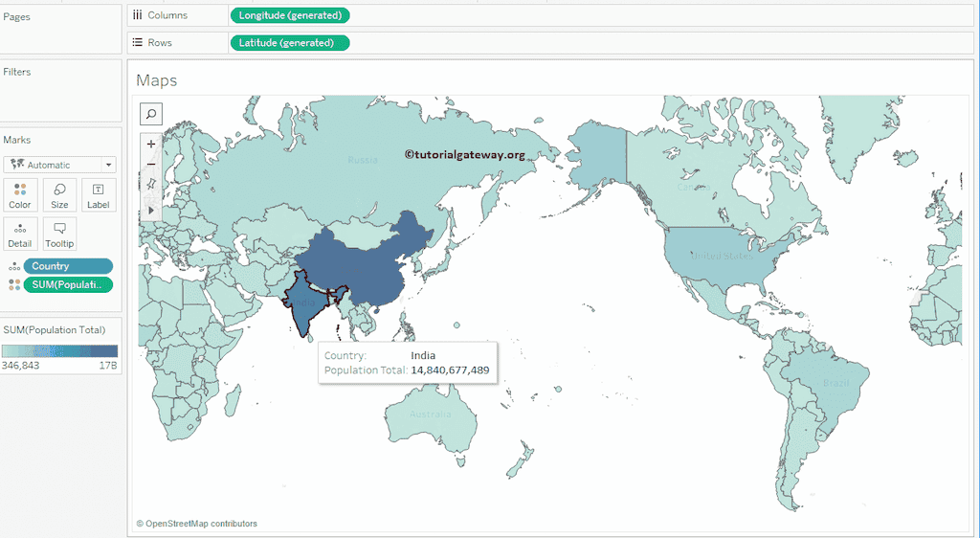This screenshot has height=538, width=980.
Task: Click tooltip value 14,840,677,489
Action: (450, 370)
